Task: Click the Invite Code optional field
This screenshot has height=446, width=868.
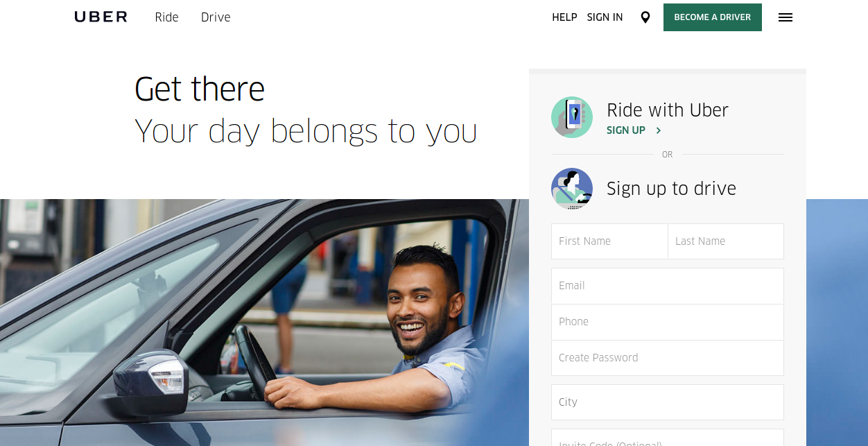Action: point(668,438)
